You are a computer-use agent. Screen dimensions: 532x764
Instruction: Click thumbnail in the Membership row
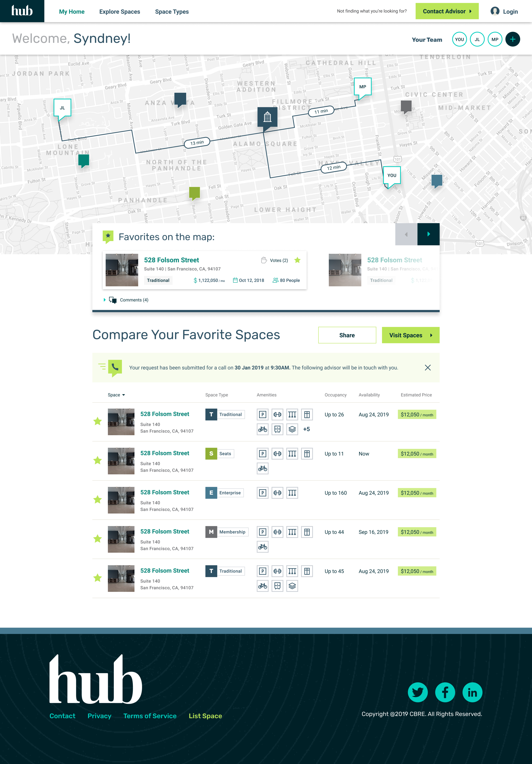pos(121,539)
